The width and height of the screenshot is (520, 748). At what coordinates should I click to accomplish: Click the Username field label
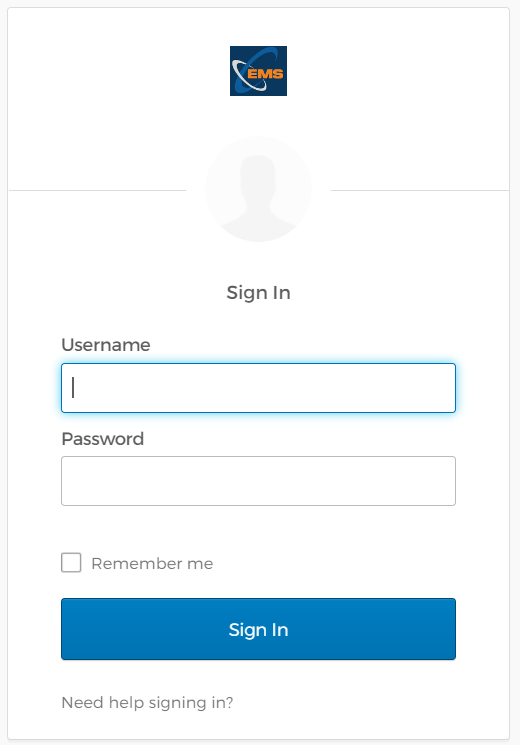point(106,345)
